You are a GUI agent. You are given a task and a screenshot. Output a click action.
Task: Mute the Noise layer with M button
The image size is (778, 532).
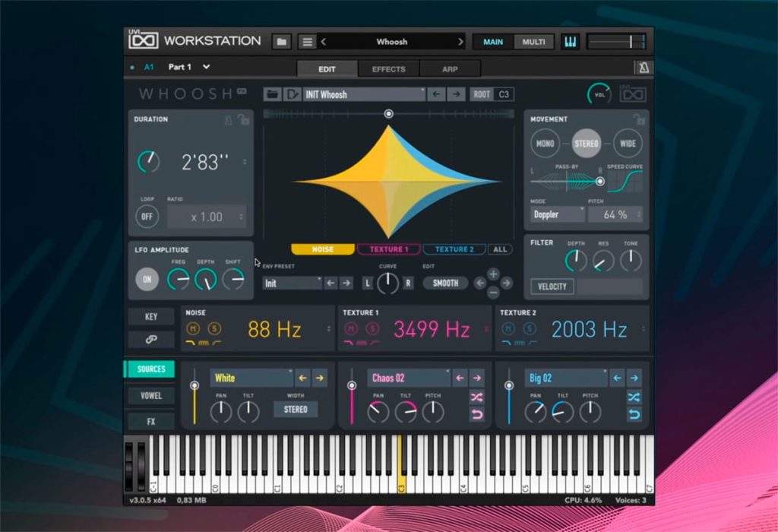coord(193,328)
